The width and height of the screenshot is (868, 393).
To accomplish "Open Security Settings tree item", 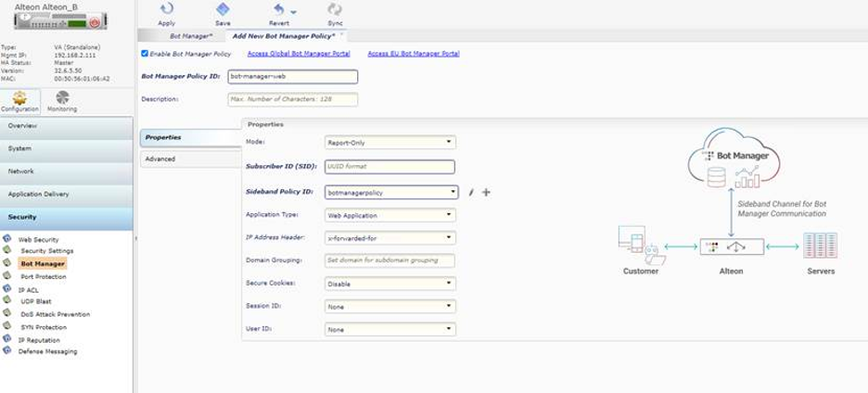I will [x=47, y=251].
